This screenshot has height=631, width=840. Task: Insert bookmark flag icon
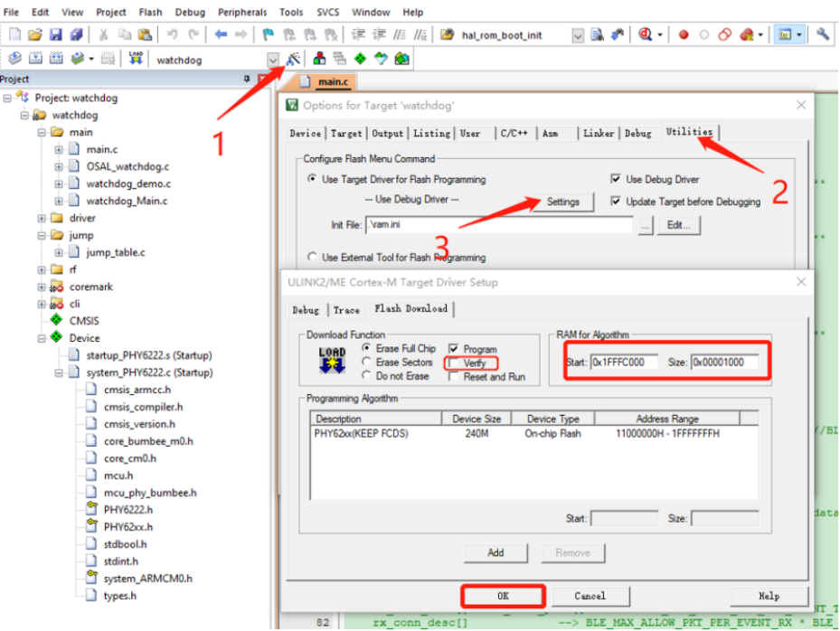tap(268, 35)
